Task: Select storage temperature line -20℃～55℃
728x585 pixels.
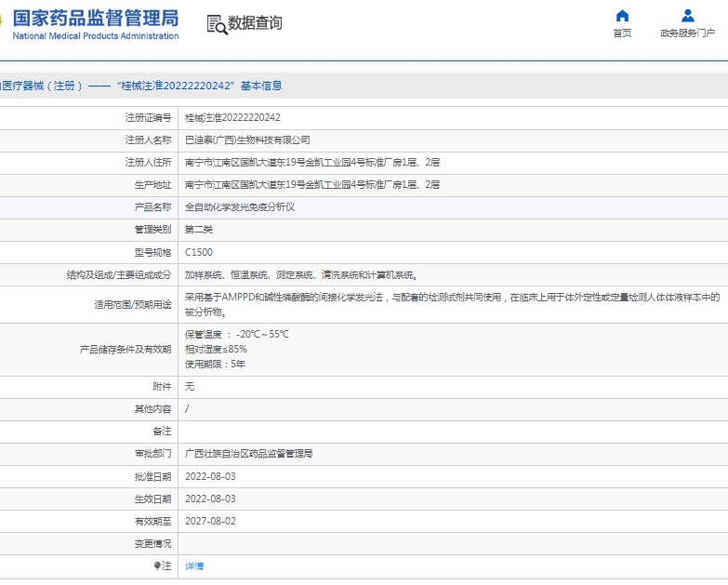Action: point(237,334)
